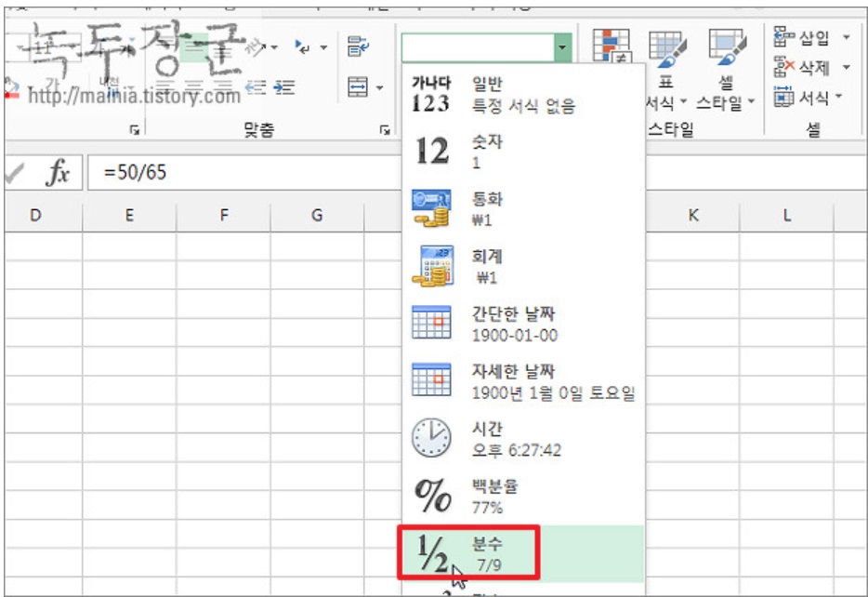868x597 pixels.
Task: Choose the 숫자 number format option
Action: (523, 152)
